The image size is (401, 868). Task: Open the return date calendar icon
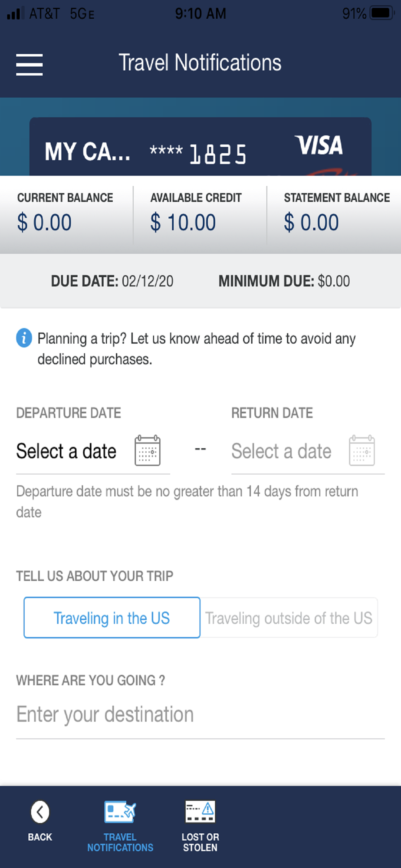click(x=362, y=450)
